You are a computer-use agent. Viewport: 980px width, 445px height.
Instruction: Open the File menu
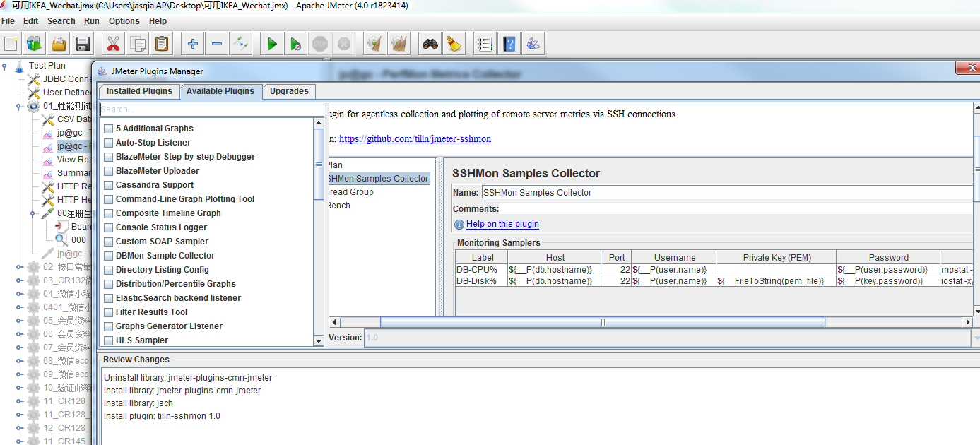pyautogui.click(x=8, y=21)
